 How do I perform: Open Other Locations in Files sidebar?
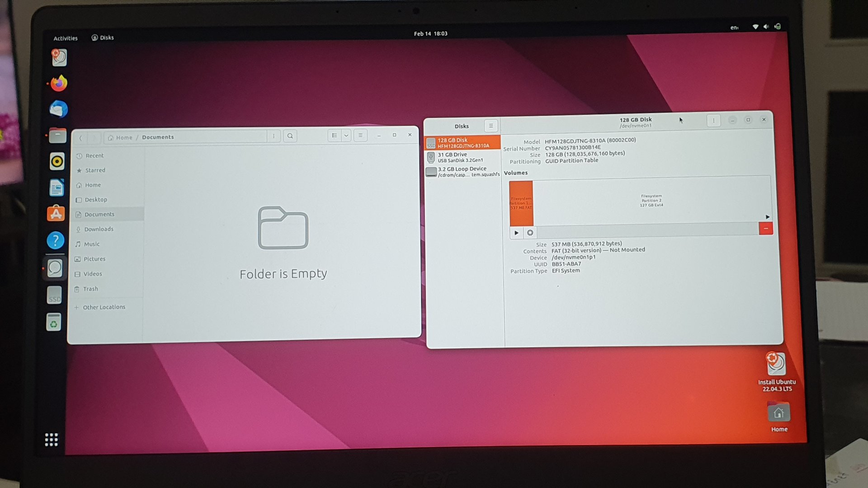pyautogui.click(x=104, y=307)
